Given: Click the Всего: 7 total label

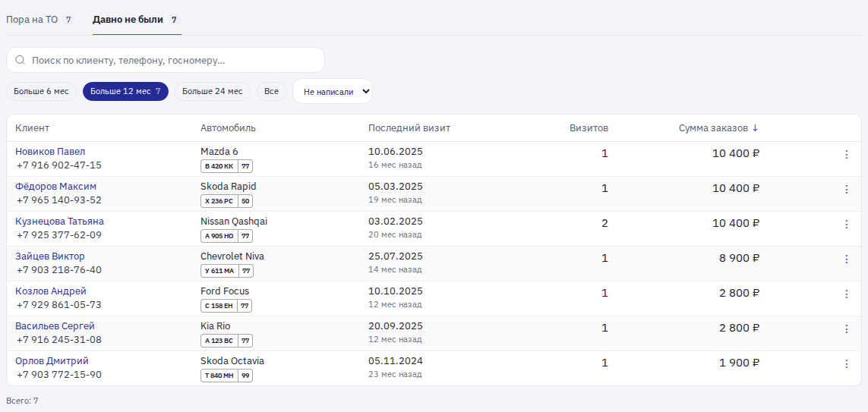Looking at the screenshot, I should (22, 401).
